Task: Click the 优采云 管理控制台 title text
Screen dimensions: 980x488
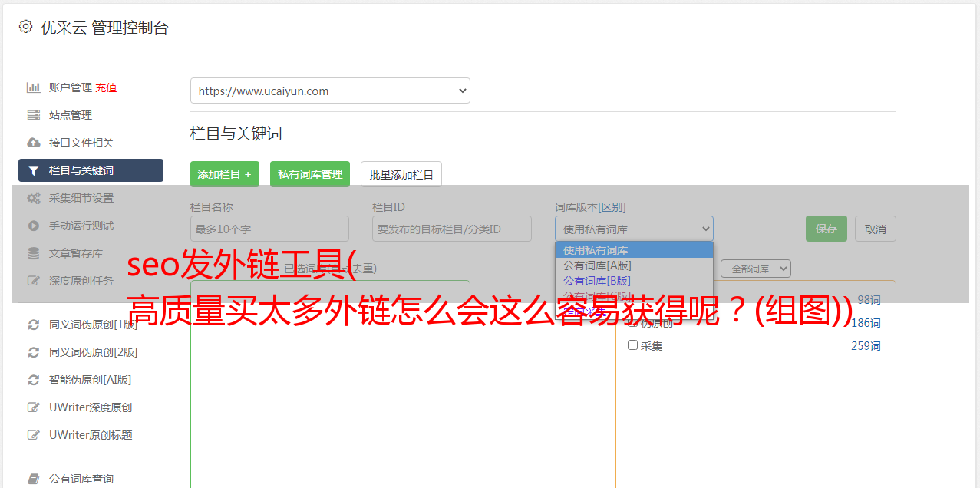Action: [105, 28]
